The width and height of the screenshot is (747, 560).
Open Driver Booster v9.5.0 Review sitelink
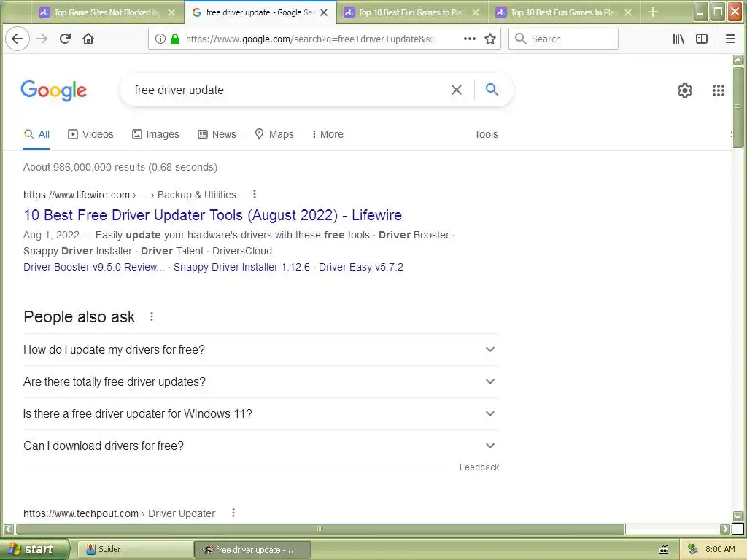click(94, 267)
